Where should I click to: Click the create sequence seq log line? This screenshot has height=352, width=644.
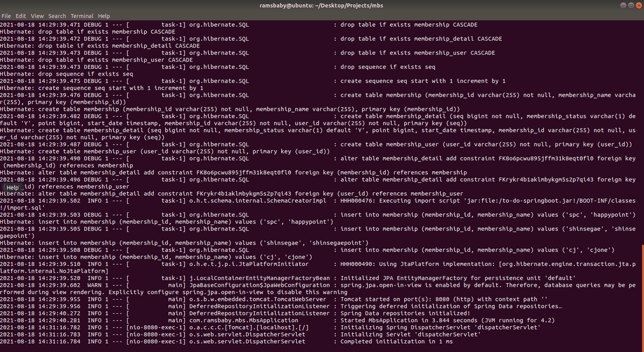(419, 81)
